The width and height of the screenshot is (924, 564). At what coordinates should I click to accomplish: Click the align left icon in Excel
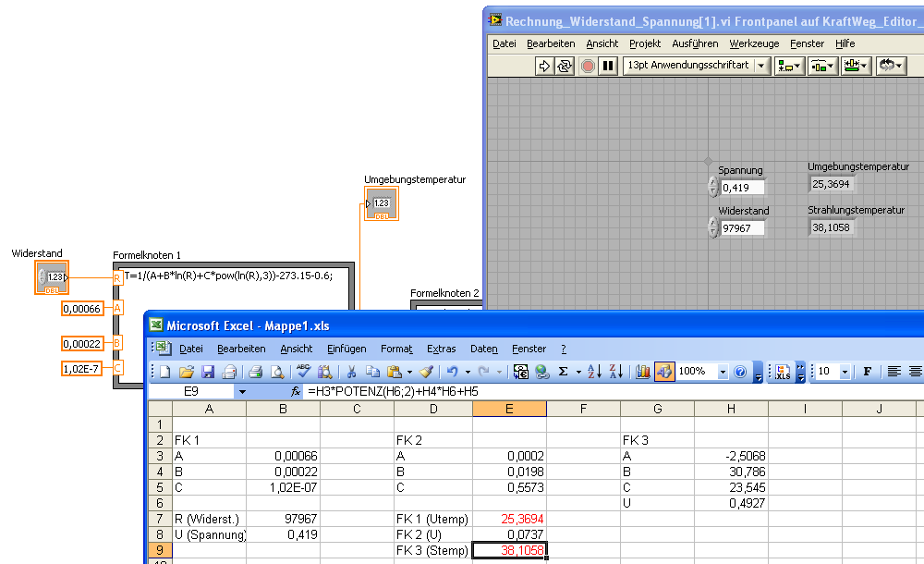tap(894, 371)
